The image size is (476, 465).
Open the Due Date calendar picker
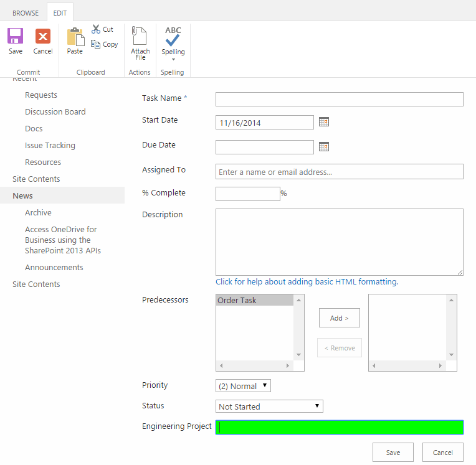[x=324, y=147]
